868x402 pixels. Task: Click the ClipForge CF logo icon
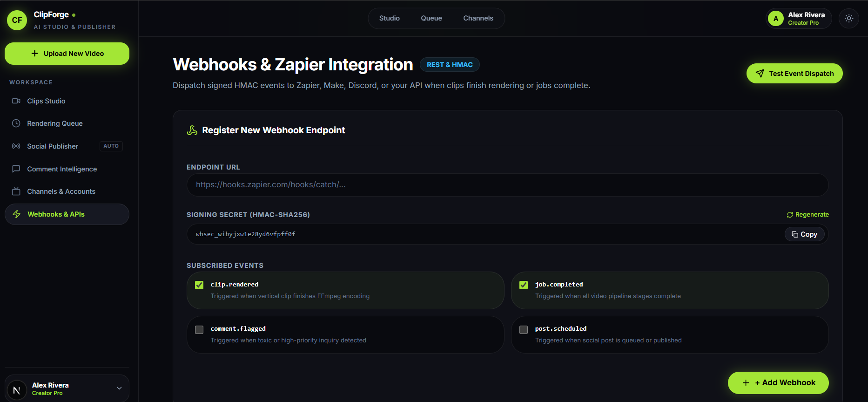coord(17,20)
